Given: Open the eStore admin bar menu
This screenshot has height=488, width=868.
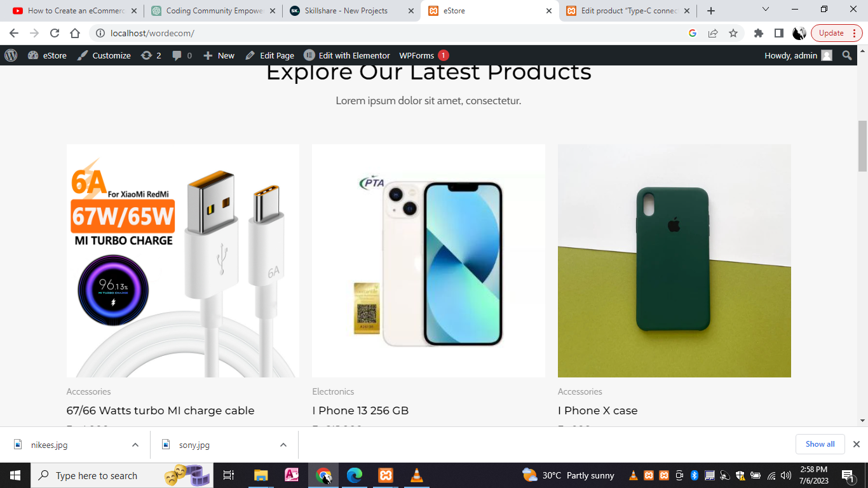Looking at the screenshot, I should coord(47,55).
